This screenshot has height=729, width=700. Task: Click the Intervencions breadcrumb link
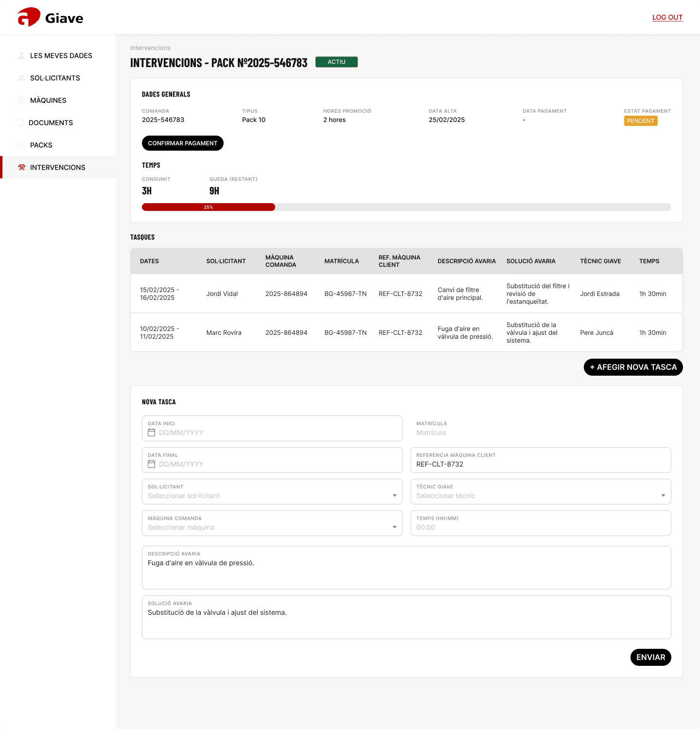pos(150,48)
